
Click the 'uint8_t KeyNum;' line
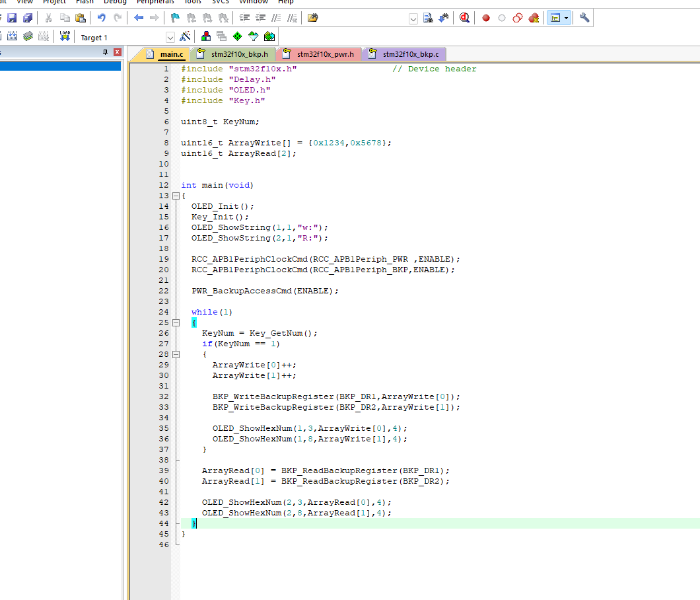pos(220,122)
